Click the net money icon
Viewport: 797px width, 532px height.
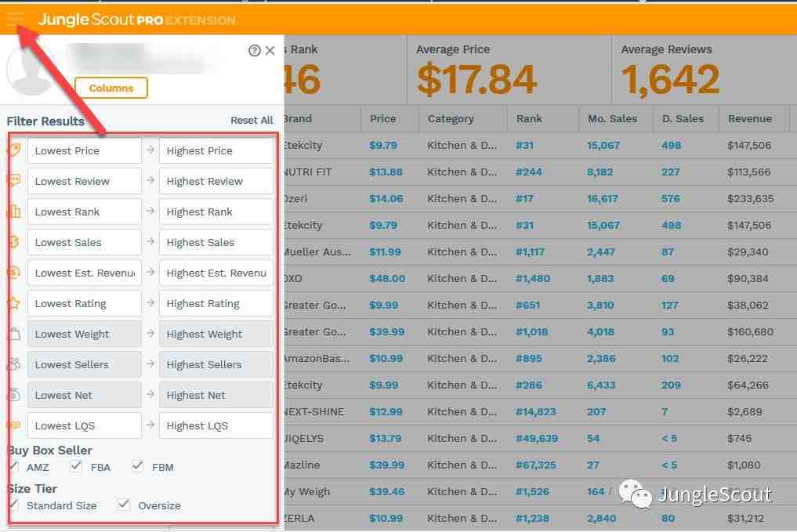click(x=14, y=395)
